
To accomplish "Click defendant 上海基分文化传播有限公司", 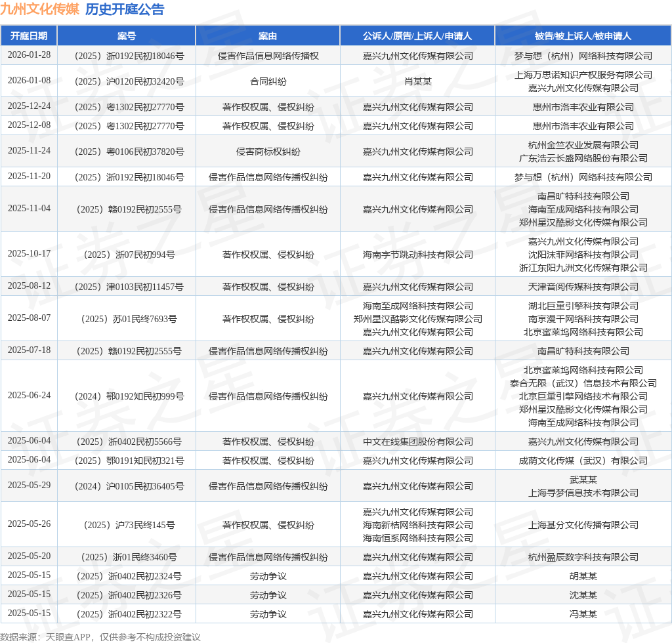I will tap(583, 525).
